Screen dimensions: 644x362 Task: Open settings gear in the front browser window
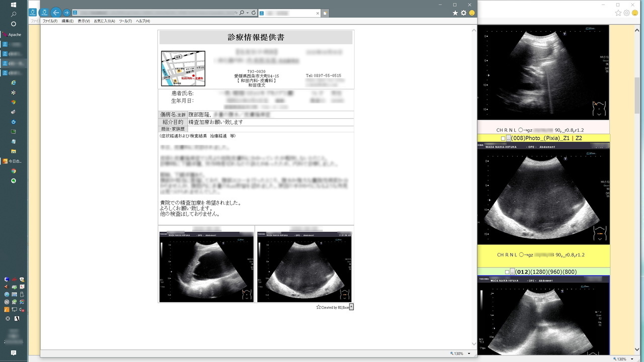pyautogui.click(x=464, y=13)
